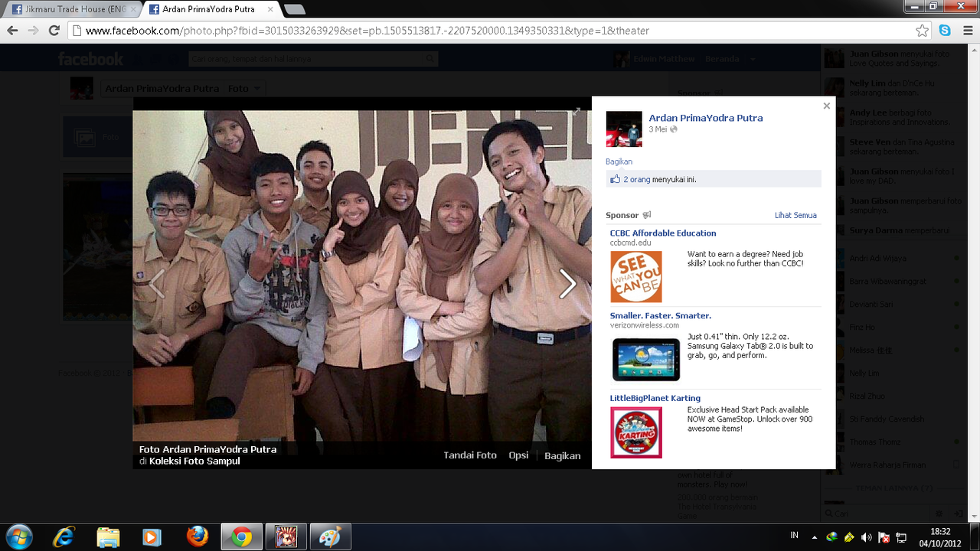
Task: Click the Juan Gibson ticker story about Love Quotes
Action: (893, 59)
